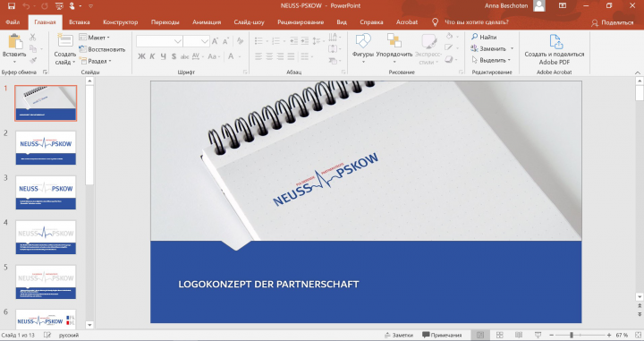The image size is (644, 341).
Task: Open the Макет layout dropdown
Action: click(x=95, y=38)
